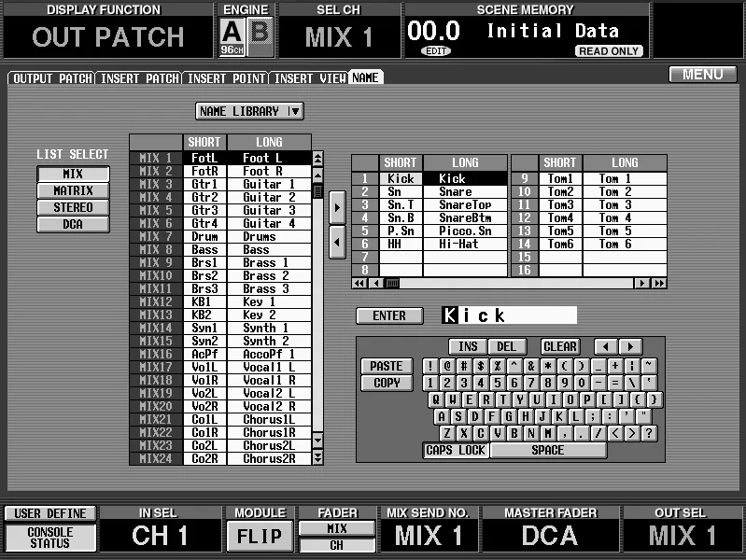Viewport: 746px width, 560px height.
Task: Click left arrow copy-from-library button
Action: (x=337, y=242)
